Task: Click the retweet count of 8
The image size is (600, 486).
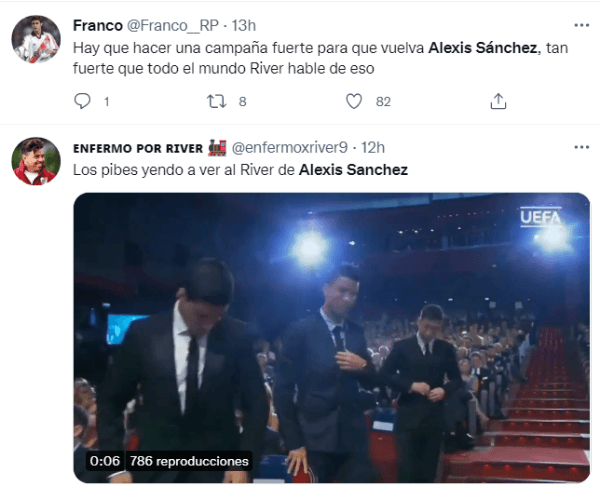Action: pos(243,101)
